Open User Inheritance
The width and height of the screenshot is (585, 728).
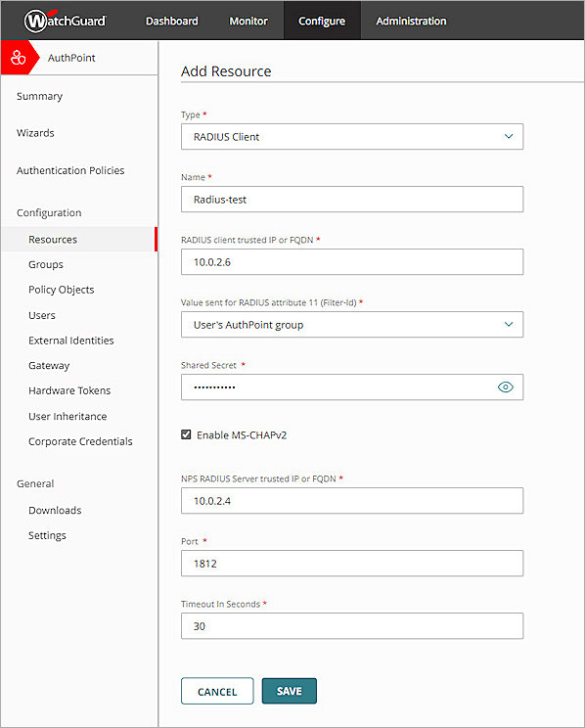(67, 416)
